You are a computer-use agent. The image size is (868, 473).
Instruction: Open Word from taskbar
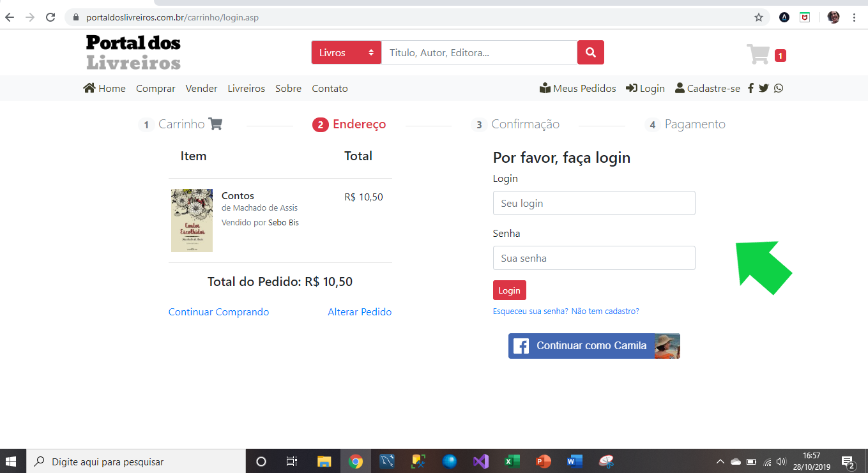click(574, 462)
